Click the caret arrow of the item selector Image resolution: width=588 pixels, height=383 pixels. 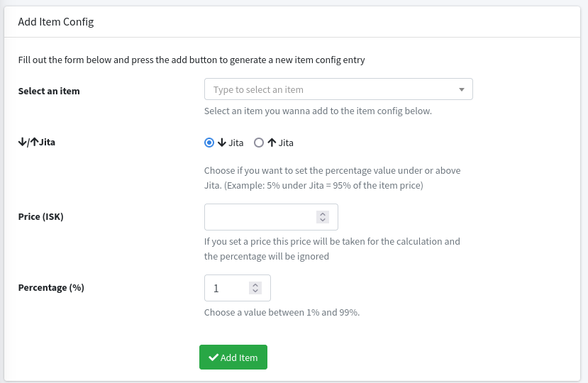tap(462, 89)
